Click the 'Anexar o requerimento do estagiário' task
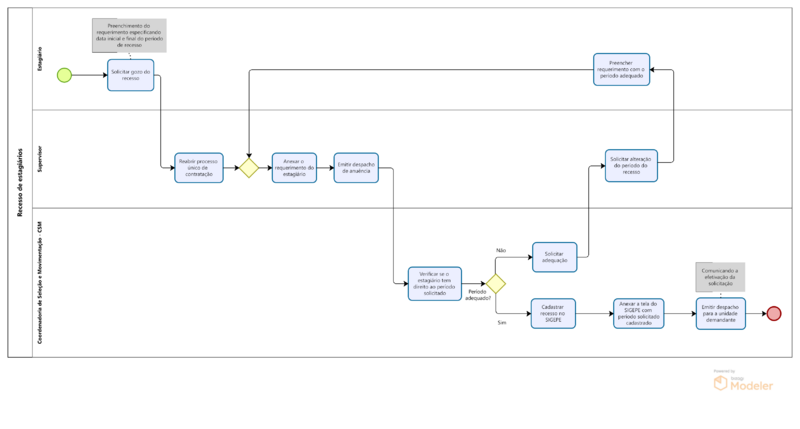Image resolution: width=800 pixels, height=429 pixels. coord(294,168)
